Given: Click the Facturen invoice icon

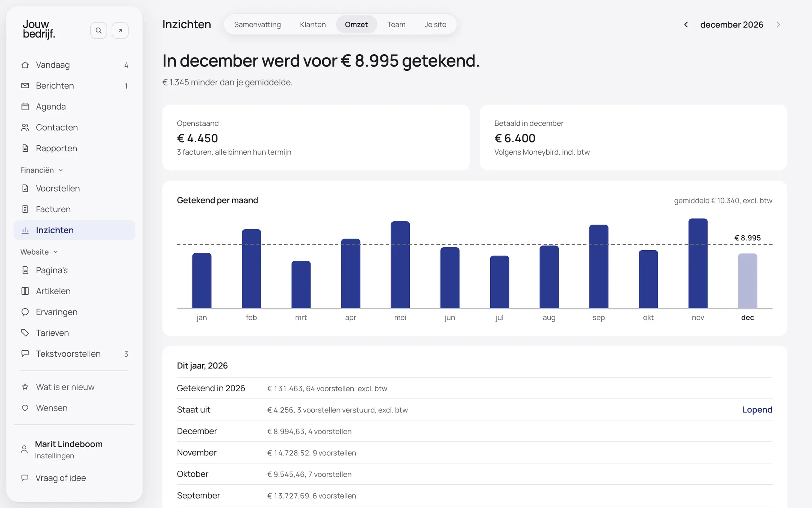Looking at the screenshot, I should pyautogui.click(x=25, y=209).
